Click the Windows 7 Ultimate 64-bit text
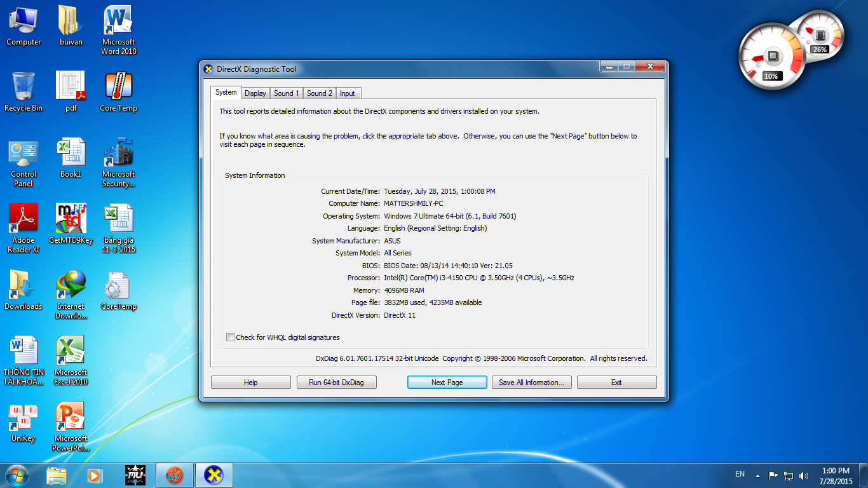Viewport: 868px width, 488px height. pos(450,216)
